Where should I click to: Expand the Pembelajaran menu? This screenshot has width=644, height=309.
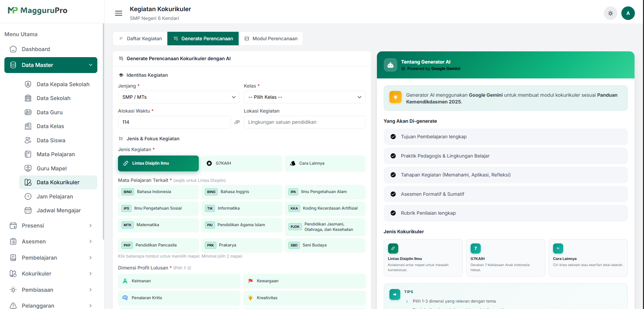tap(51, 258)
